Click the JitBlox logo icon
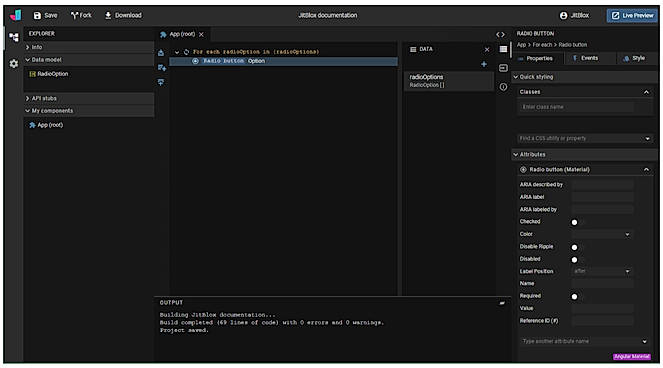 tap(16, 15)
